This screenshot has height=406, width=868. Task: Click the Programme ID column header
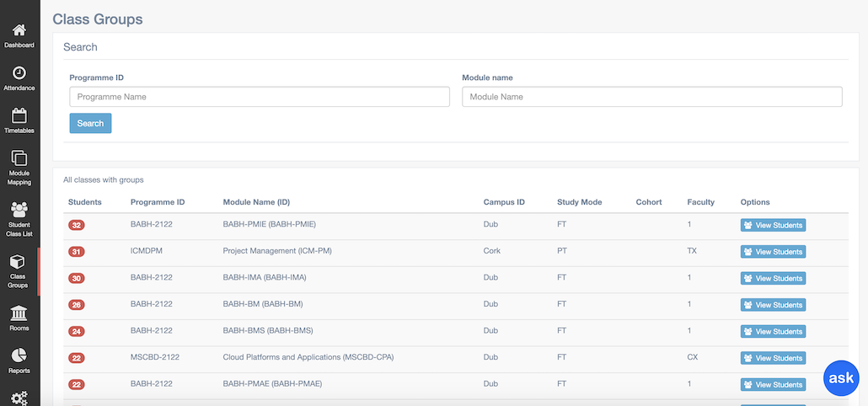pyautogui.click(x=158, y=202)
